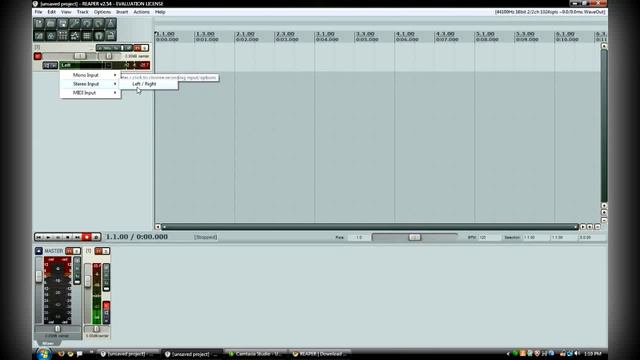Open the View menu
The image size is (640, 360).
pyautogui.click(x=66, y=12)
